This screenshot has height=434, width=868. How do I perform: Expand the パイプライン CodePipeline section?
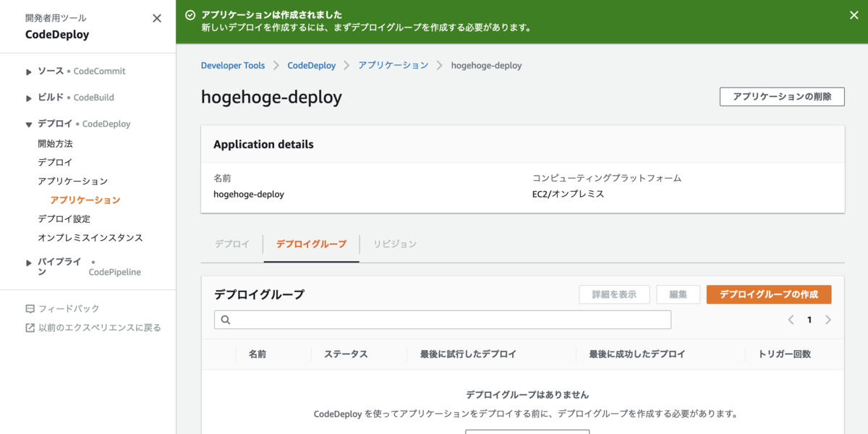click(29, 262)
